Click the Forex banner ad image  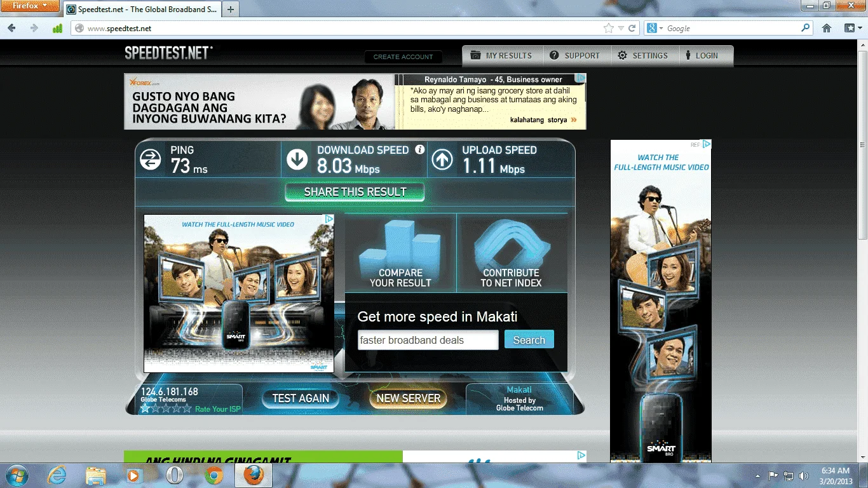(x=259, y=102)
